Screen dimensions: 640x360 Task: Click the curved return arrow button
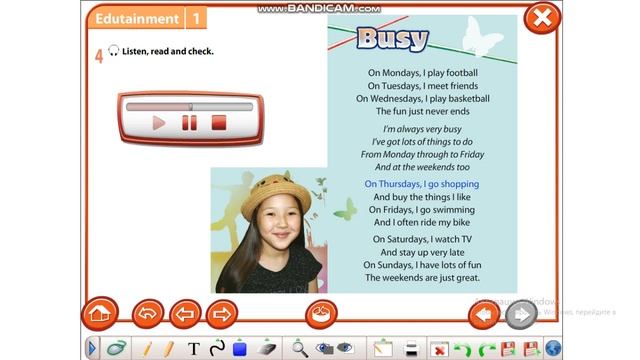(148, 314)
